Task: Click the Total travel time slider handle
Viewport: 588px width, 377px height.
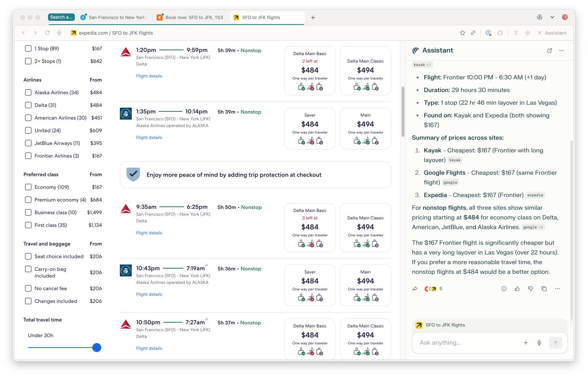Action: coord(97,348)
